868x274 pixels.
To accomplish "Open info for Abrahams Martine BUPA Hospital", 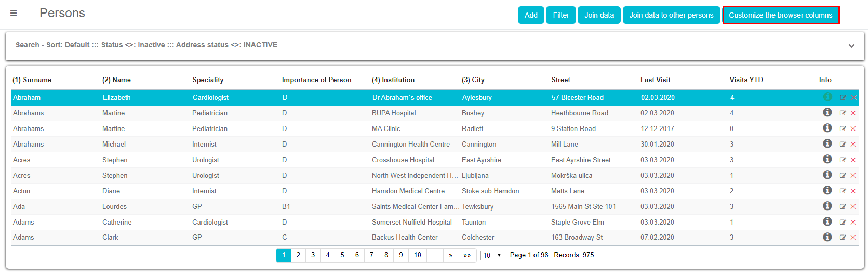I will [x=827, y=112].
